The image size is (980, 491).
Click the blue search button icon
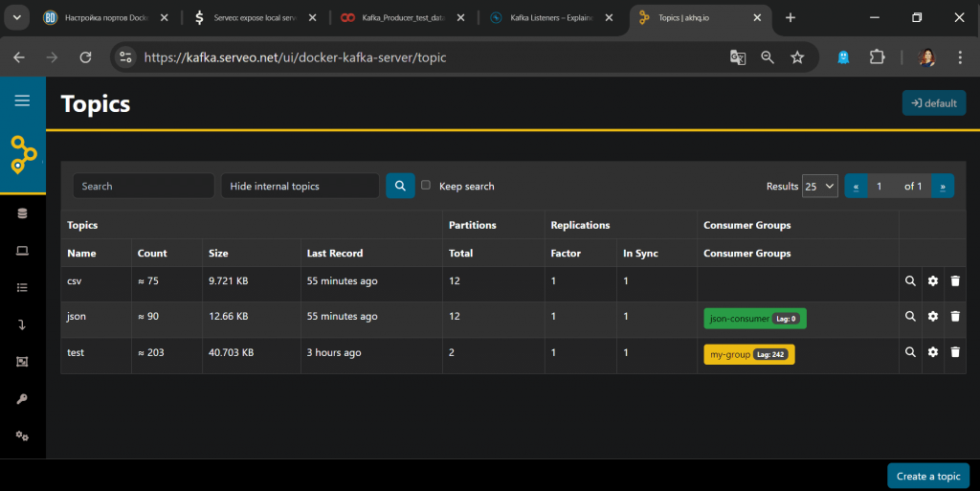pos(400,186)
